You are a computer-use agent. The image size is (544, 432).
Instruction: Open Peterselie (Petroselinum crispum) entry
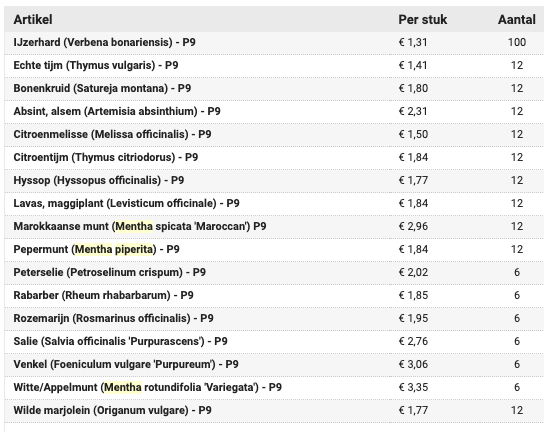pos(110,272)
